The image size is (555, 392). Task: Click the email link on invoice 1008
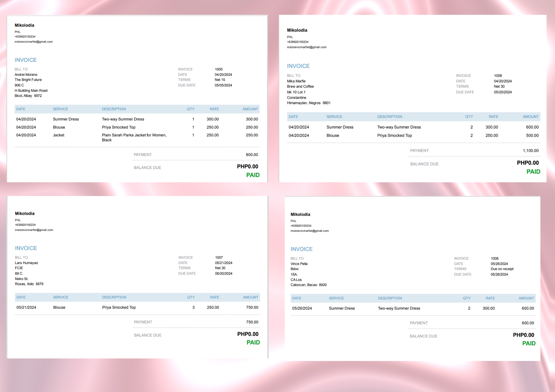tap(309, 231)
